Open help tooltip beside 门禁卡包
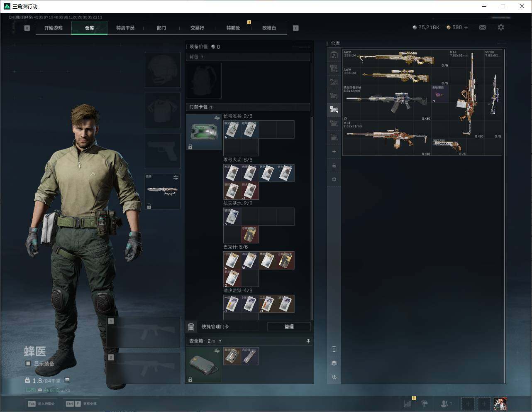 (211, 107)
